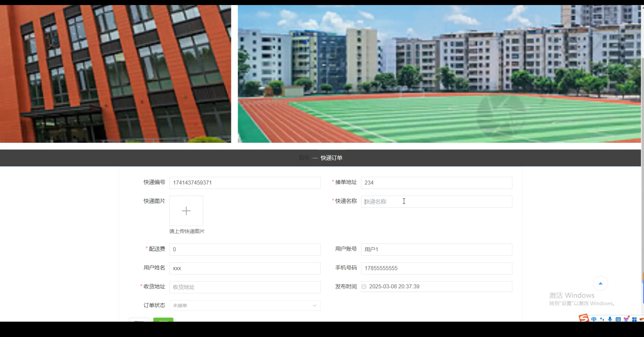
Task: Click the clock icon in 发布时间 field
Action: pos(364,286)
